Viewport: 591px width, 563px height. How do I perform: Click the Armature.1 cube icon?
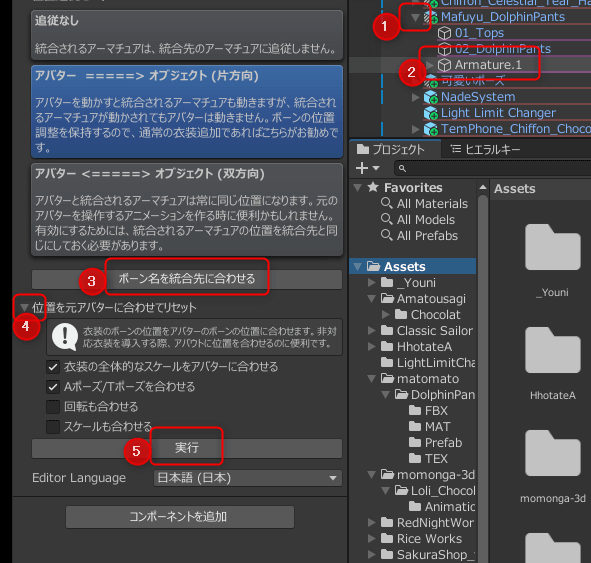444,65
